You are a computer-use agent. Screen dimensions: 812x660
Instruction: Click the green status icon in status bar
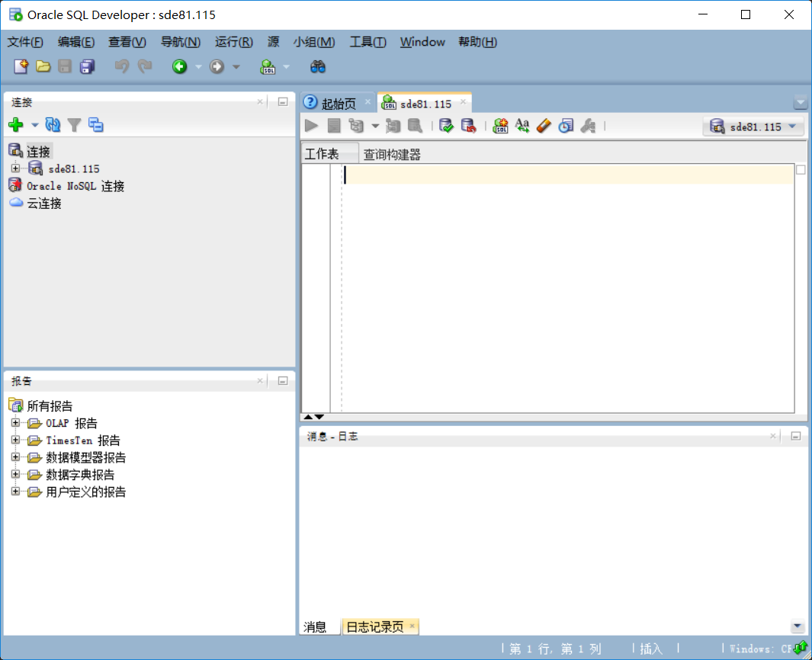(801, 648)
